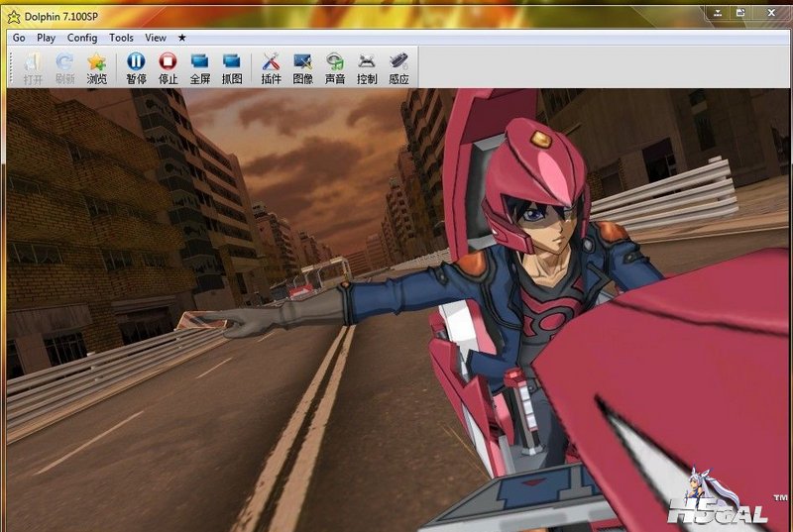Click the game render area showing the rider
Viewport: 793px width, 532px height.
click(x=398, y=310)
